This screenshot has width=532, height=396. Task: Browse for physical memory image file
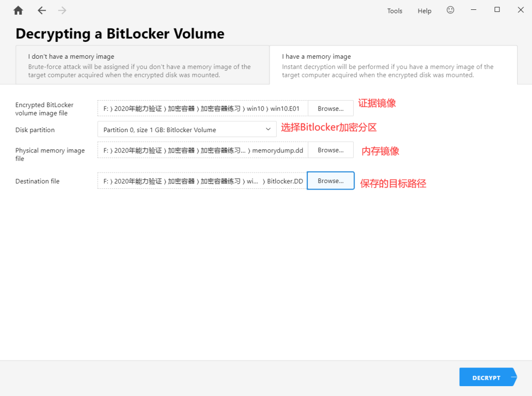tap(331, 150)
